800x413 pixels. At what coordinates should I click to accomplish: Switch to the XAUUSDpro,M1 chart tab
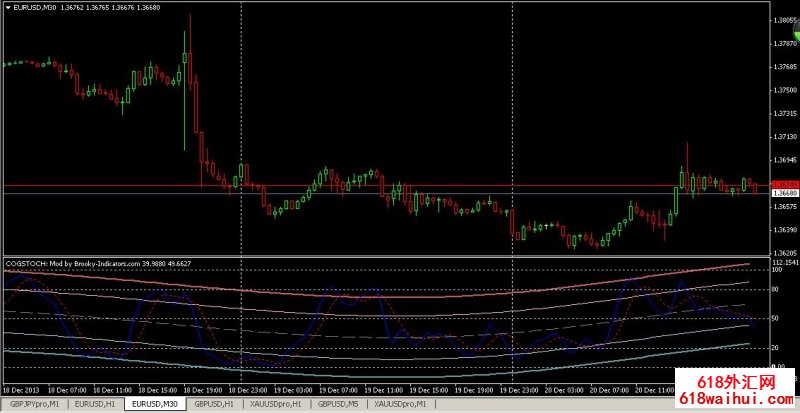[x=399, y=404]
